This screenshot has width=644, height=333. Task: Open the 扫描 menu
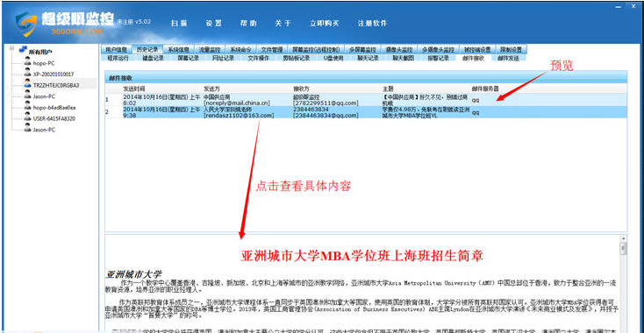coord(179,24)
